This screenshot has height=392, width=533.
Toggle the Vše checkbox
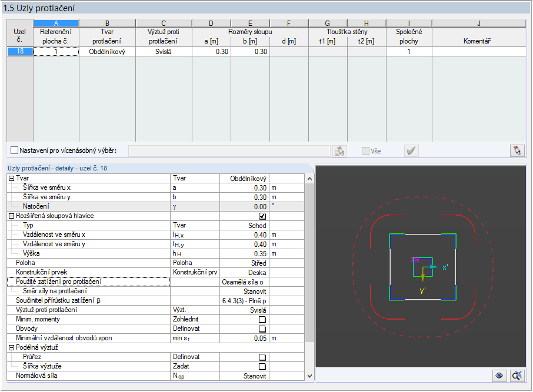coord(365,151)
